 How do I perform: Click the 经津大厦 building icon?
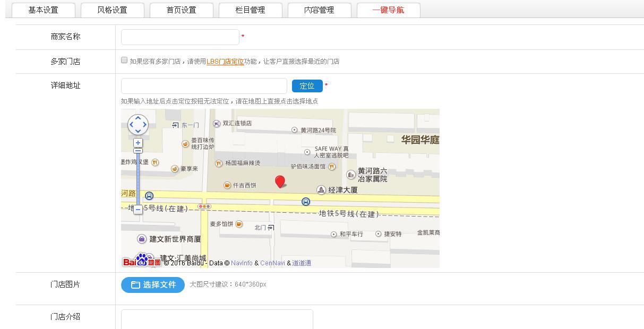(321, 190)
